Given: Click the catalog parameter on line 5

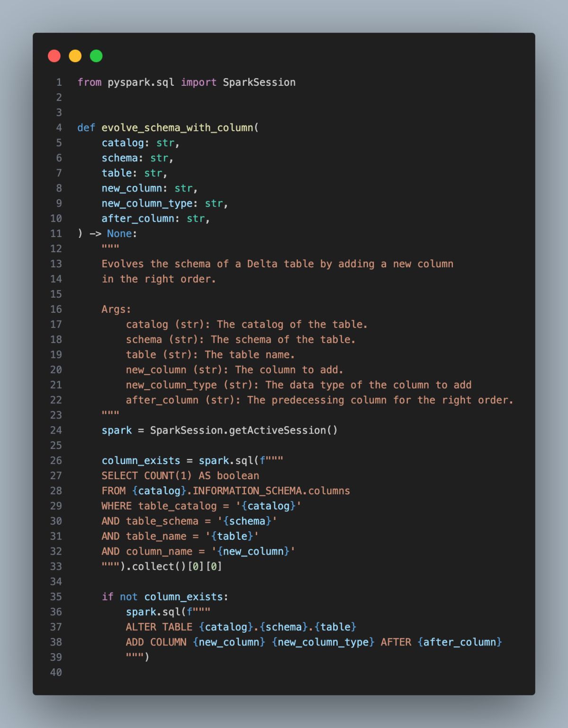Looking at the screenshot, I should coord(123,143).
